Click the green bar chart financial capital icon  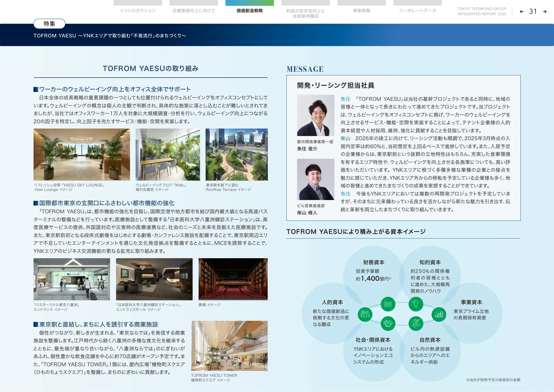click(388, 304)
